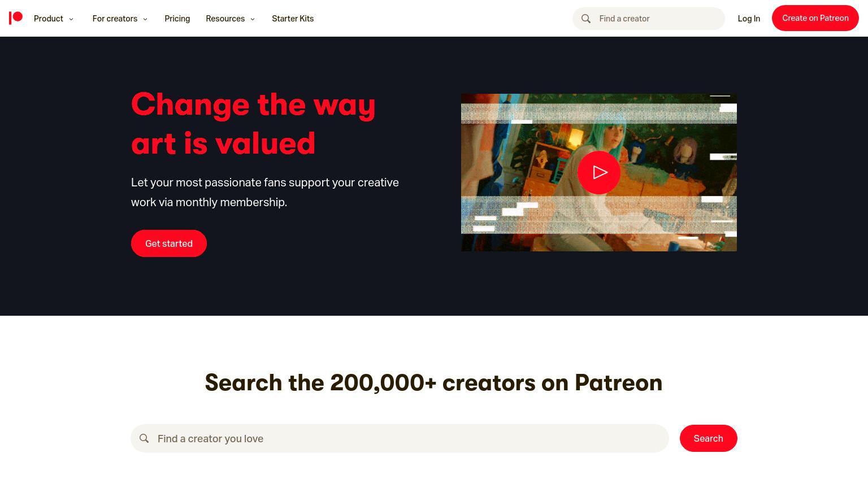Click the magnifier icon in large search bar
Viewport: 868px width, 488px height.
144,438
